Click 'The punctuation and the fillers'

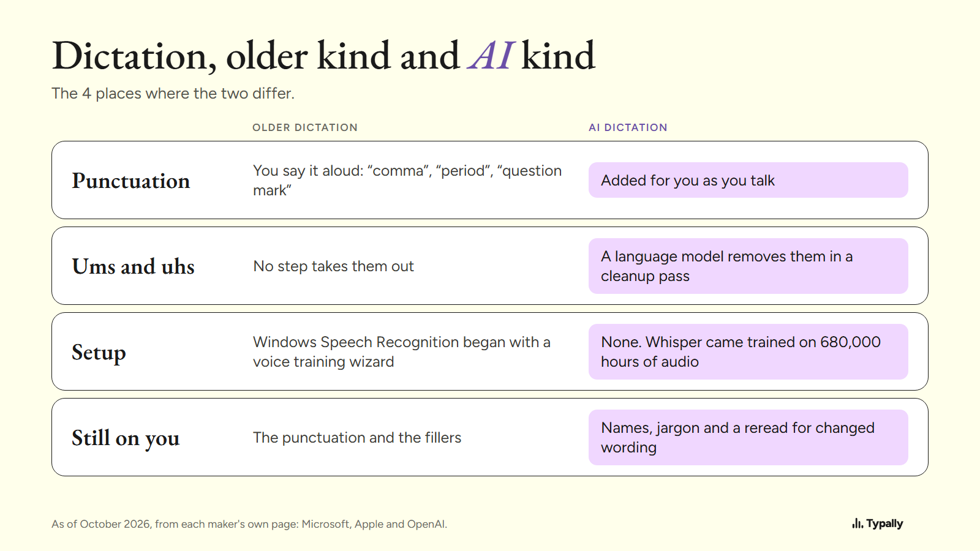click(357, 438)
